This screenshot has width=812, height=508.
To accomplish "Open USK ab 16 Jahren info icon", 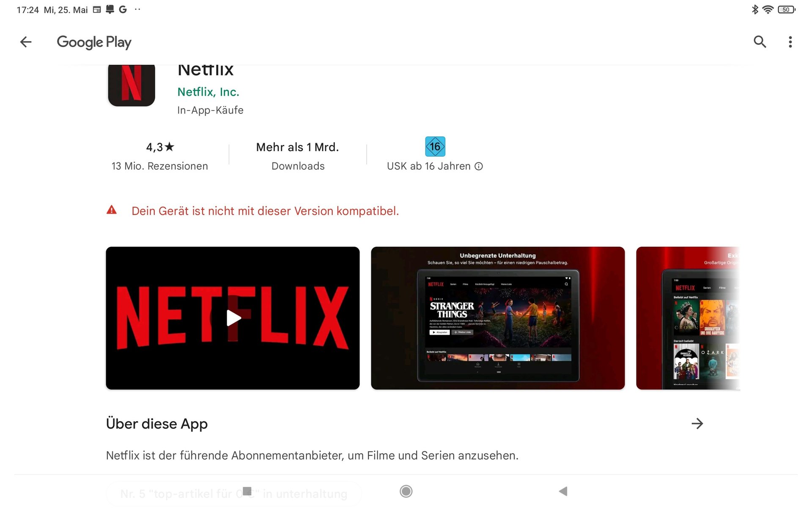I will point(478,166).
